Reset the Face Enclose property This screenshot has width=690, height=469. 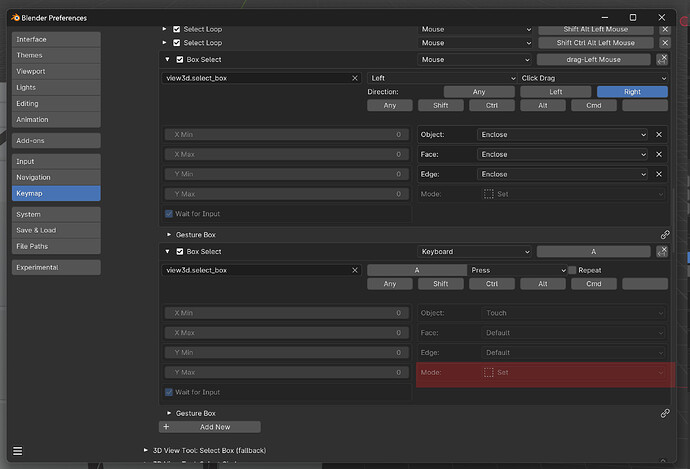point(659,154)
